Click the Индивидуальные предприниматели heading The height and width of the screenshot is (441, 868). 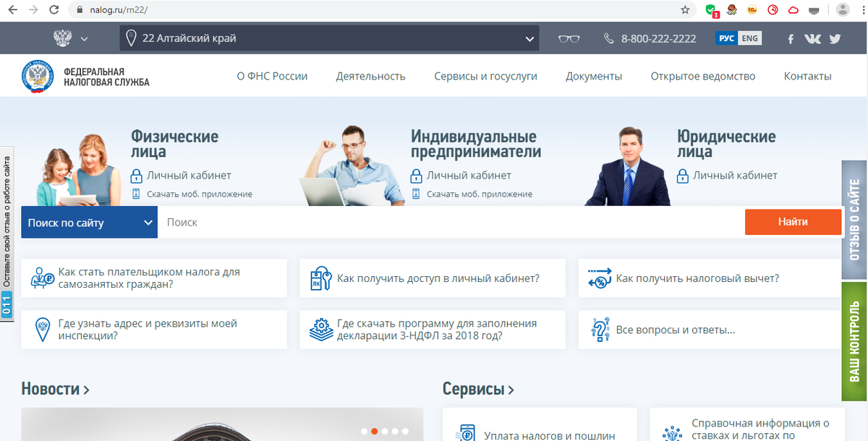(x=476, y=144)
